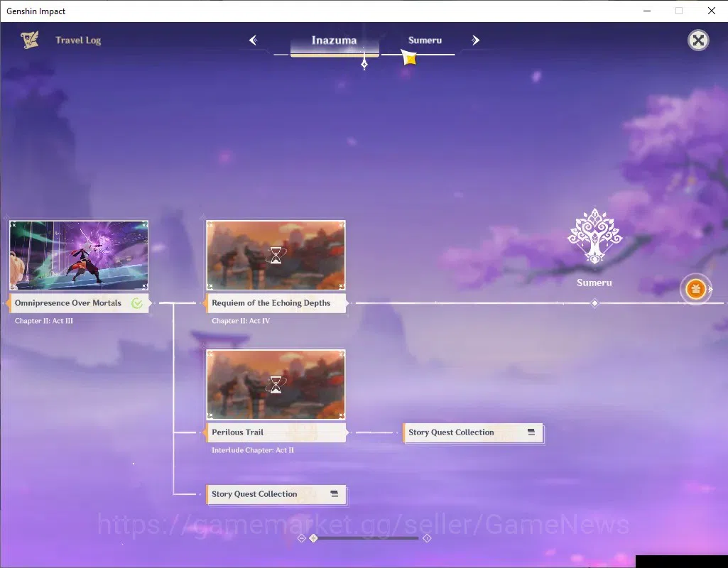Click right end diamond of scroll bar
This screenshot has width=728, height=568.
(x=427, y=538)
